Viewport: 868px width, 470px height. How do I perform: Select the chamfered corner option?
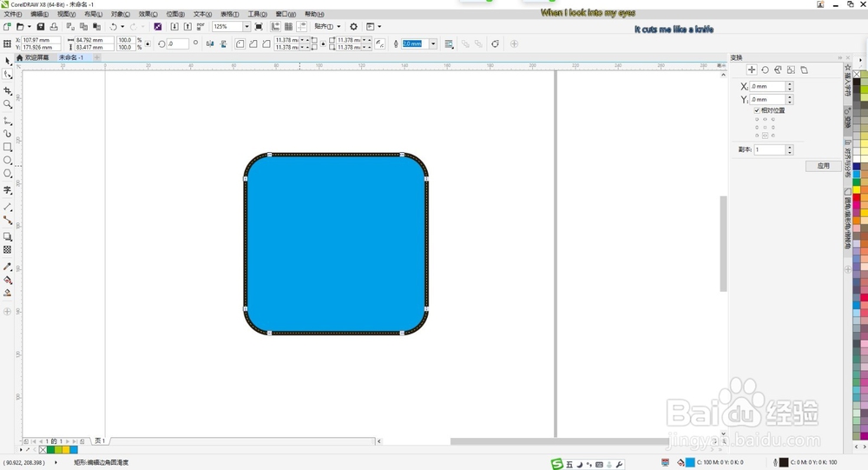[266, 43]
